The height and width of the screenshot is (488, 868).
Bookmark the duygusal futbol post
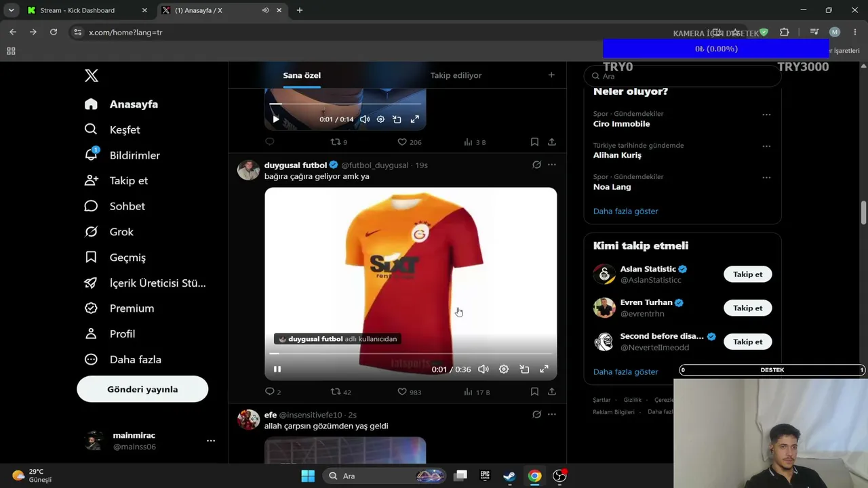534,392
